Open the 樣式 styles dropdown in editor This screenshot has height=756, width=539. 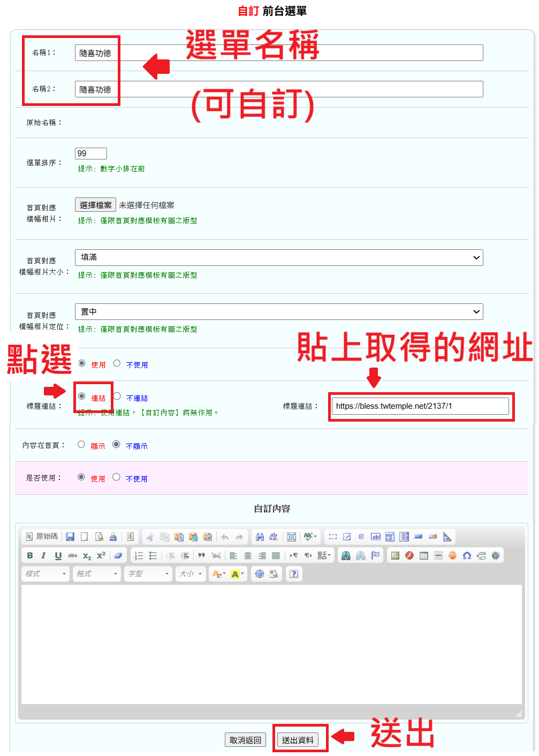pyautogui.click(x=45, y=574)
